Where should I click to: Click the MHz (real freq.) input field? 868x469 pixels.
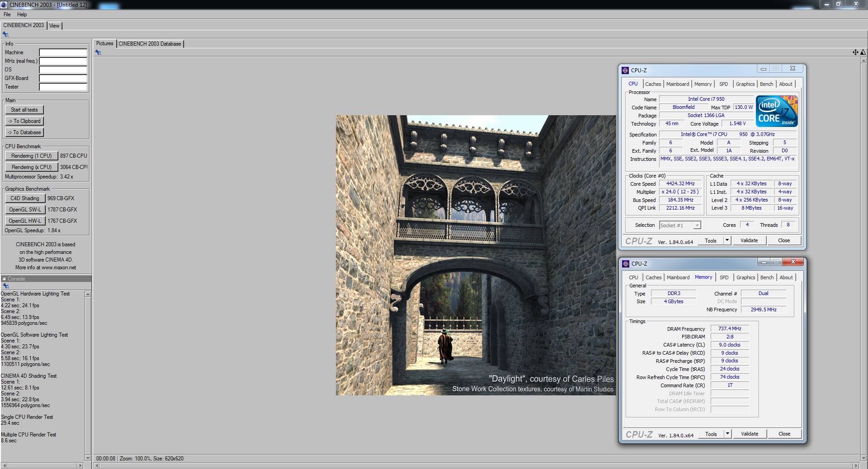(63, 61)
